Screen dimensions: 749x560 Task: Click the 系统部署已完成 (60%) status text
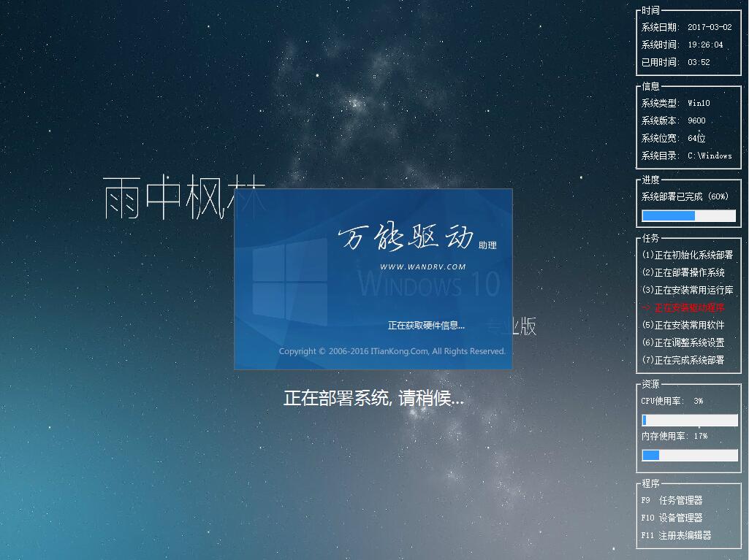[685, 196]
